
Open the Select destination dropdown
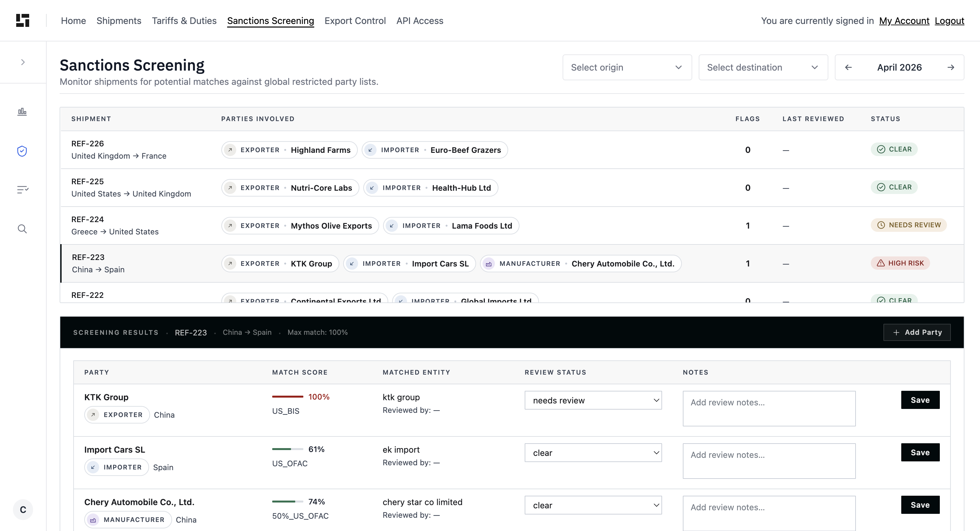pyautogui.click(x=763, y=67)
